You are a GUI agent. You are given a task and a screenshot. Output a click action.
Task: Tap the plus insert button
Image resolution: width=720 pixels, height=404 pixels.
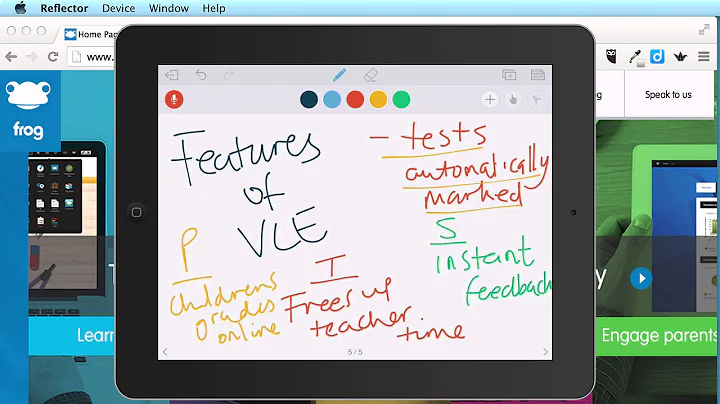pyautogui.click(x=490, y=100)
